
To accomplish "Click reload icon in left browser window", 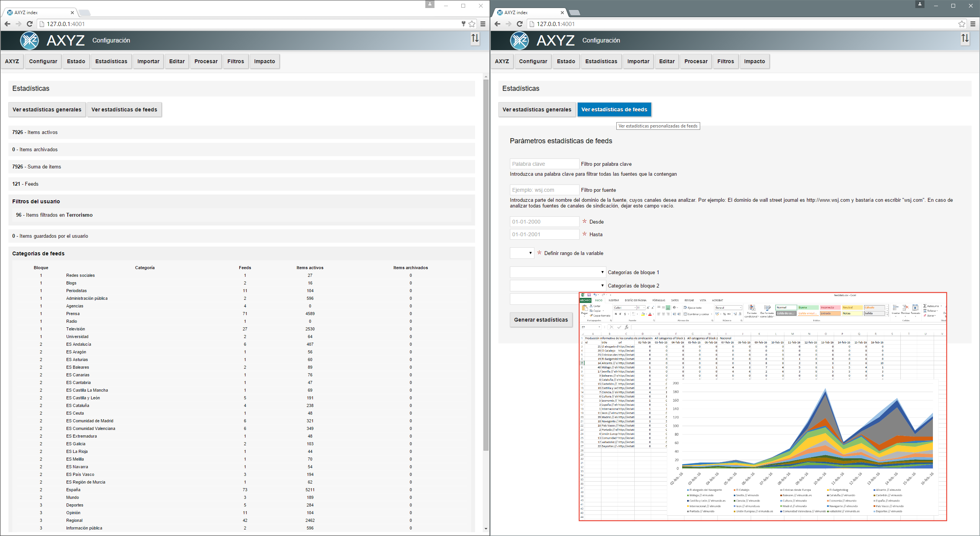I will tap(29, 24).
